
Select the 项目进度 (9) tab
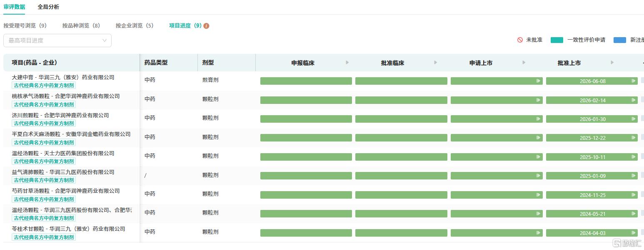(185, 25)
